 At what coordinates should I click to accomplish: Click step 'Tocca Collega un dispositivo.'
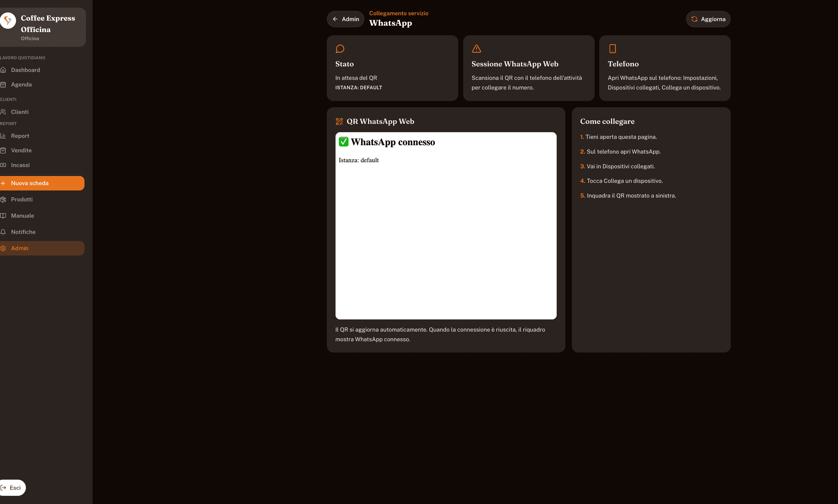[622, 181]
